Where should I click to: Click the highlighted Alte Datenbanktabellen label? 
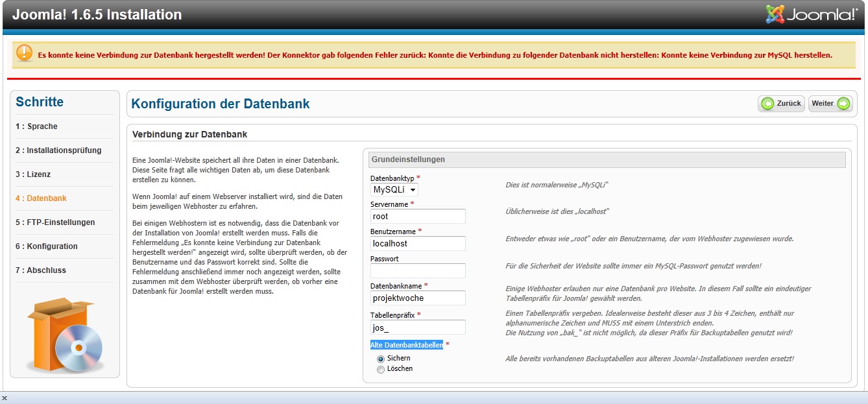click(407, 345)
